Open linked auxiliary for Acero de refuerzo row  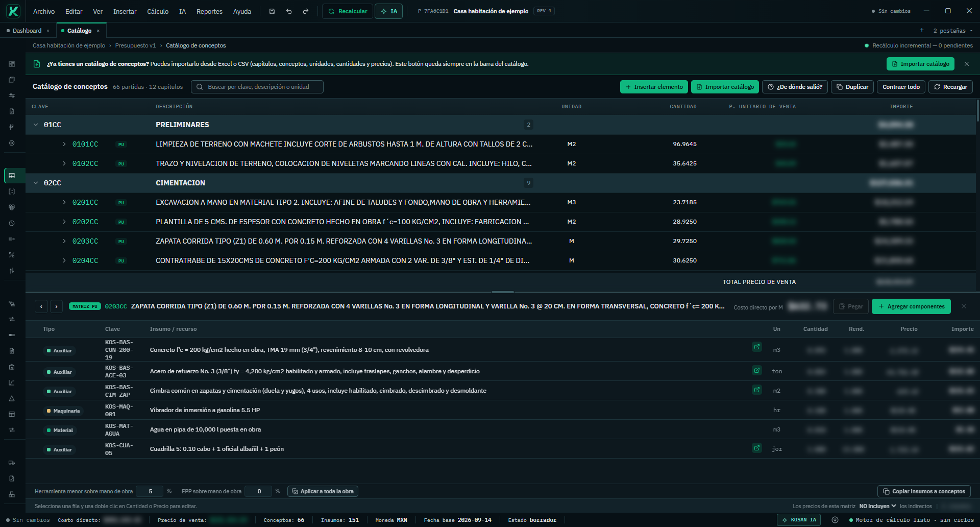coord(757,370)
